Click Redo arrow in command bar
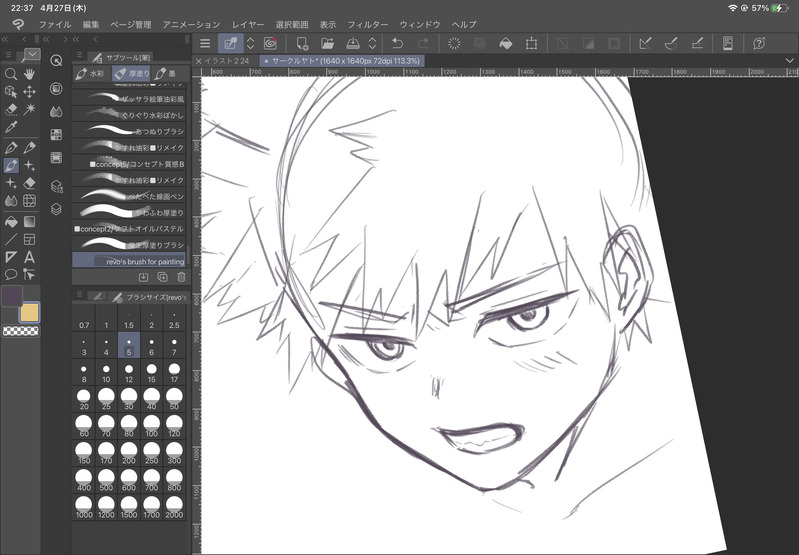Screen dimensions: 799x555 423,44
